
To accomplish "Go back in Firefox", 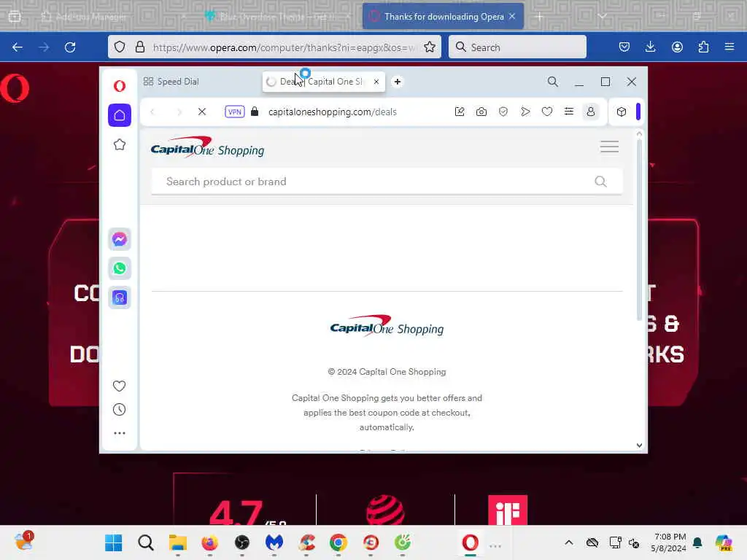I will point(18,47).
